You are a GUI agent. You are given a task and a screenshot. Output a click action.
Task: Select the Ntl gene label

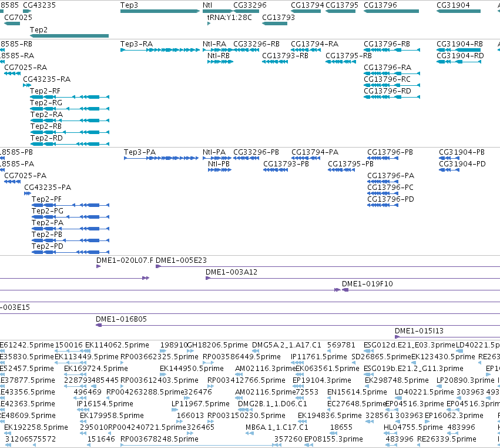tap(207, 5)
